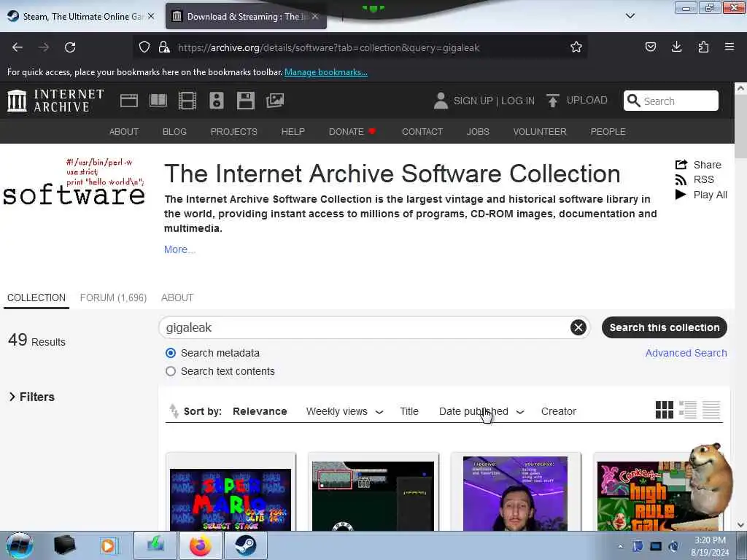Open the Internet Archive home logo

(x=55, y=101)
